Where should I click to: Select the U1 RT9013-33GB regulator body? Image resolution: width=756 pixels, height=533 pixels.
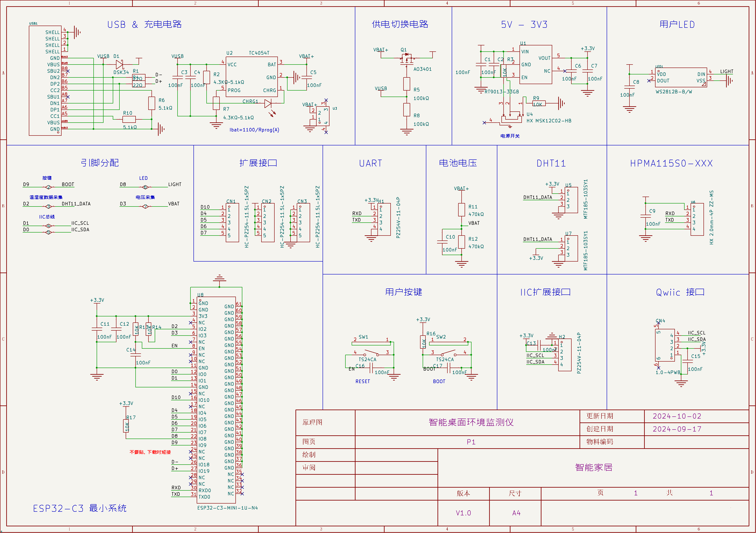coord(536,65)
